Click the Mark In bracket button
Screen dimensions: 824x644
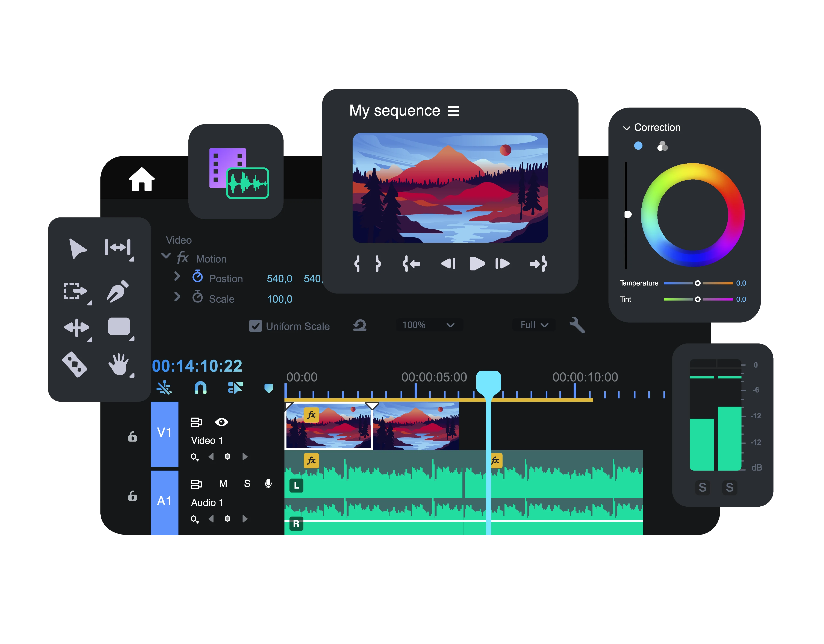pyautogui.click(x=357, y=263)
